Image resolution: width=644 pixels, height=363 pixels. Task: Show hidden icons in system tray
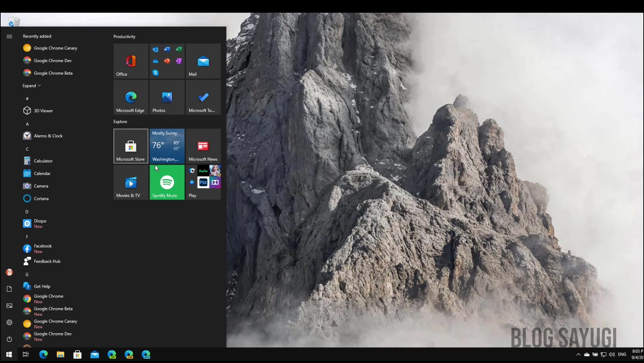[x=578, y=354]
